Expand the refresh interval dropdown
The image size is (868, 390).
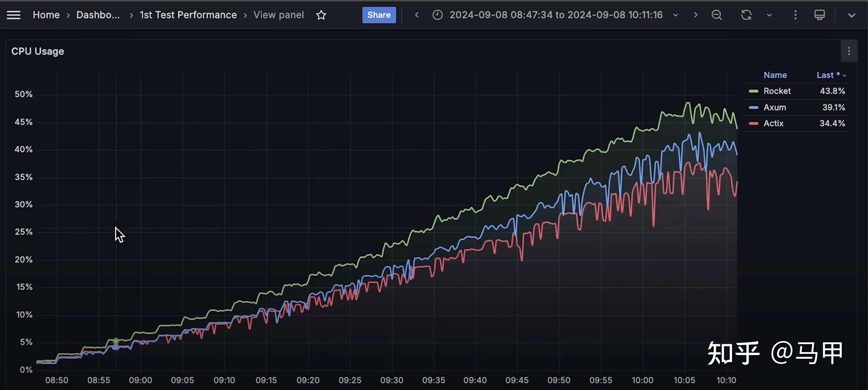(x=769, y=15)
